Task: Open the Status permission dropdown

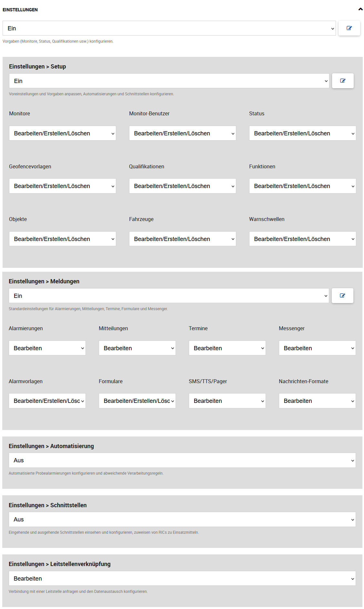Action: [302, 133]
